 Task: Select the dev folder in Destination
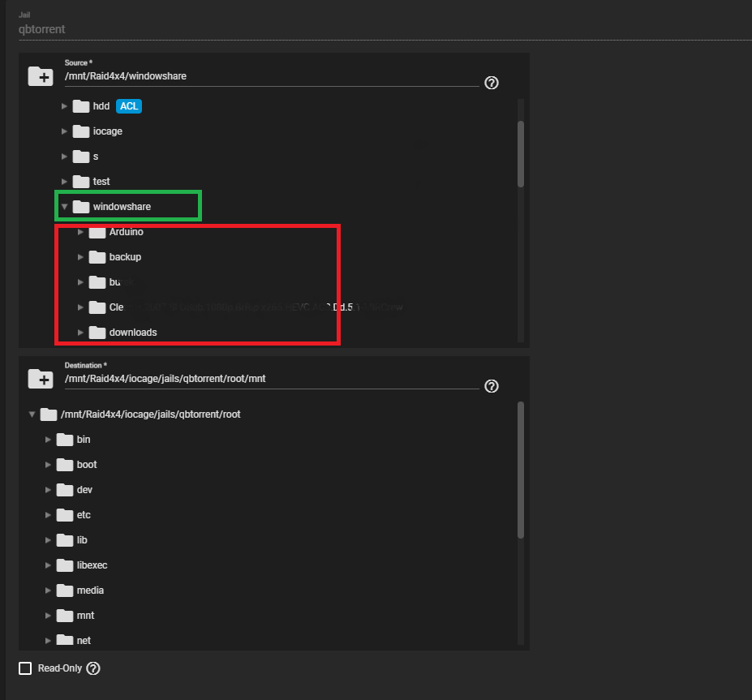click(84, 490)
